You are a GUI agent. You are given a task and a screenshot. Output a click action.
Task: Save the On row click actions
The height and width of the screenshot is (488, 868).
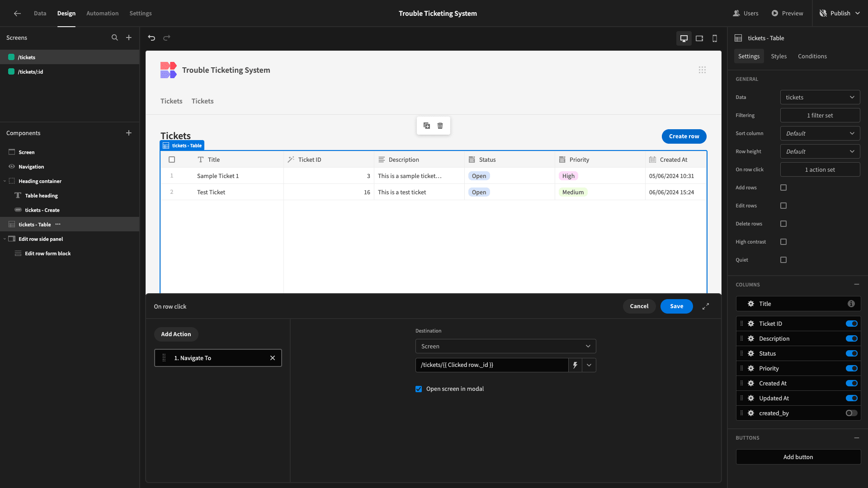pyautogui.click(x=676, y=306)
